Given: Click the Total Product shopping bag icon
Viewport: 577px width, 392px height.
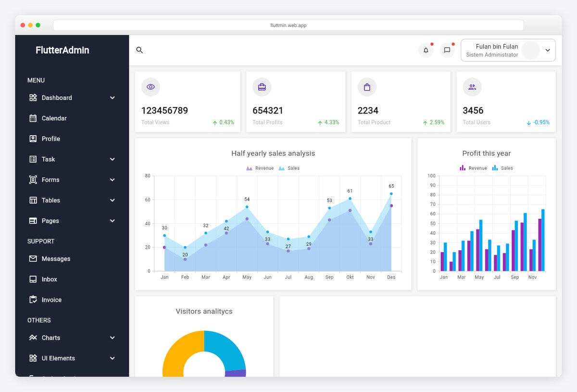Looking at the screenshot, I should click(367, 87).
